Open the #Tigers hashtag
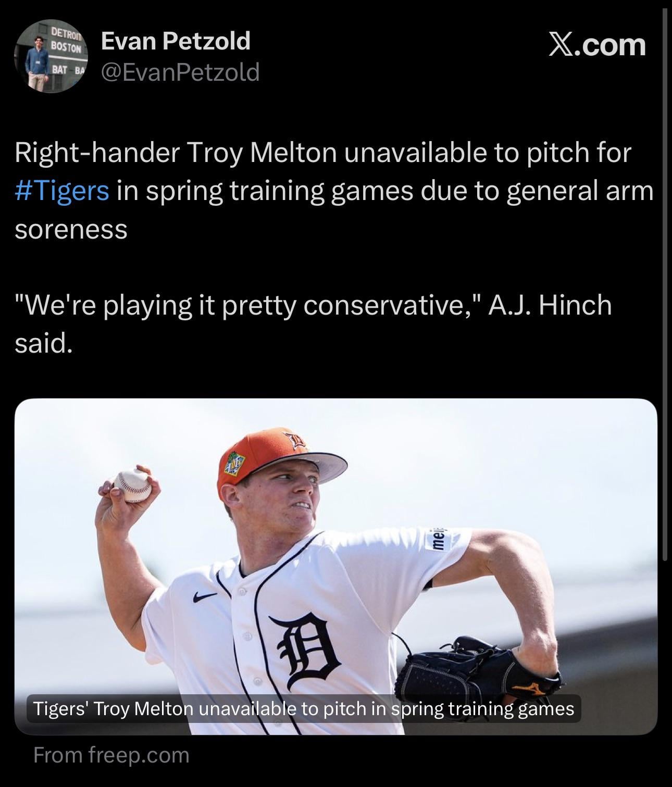 pyautogui.click(x=62, y=191)
